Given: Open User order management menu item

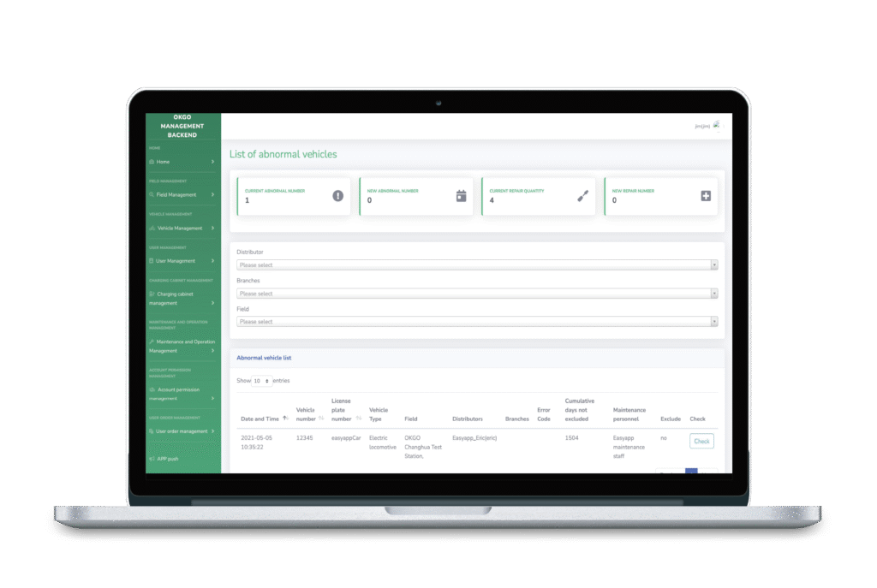Looking at the screenshot, I should [x=182, y=431].
